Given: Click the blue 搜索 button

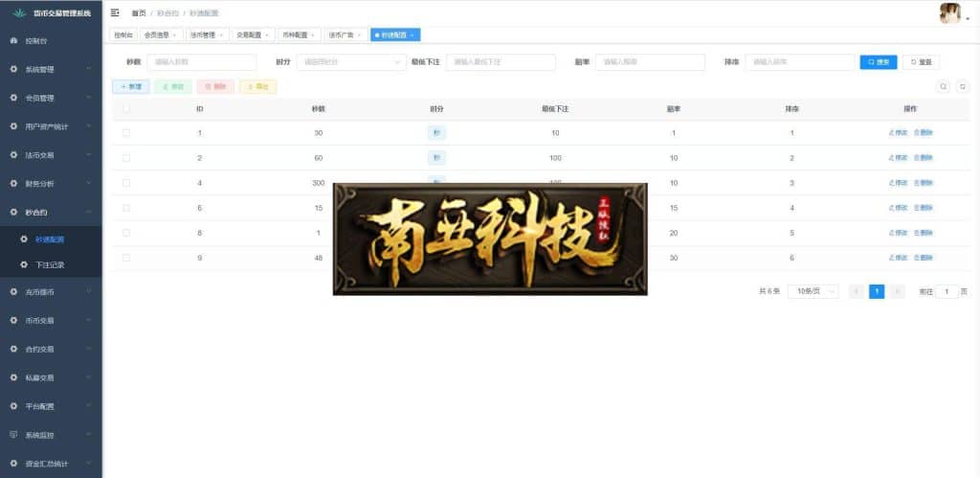Looking at the screenshot, I should coord(879,62).
